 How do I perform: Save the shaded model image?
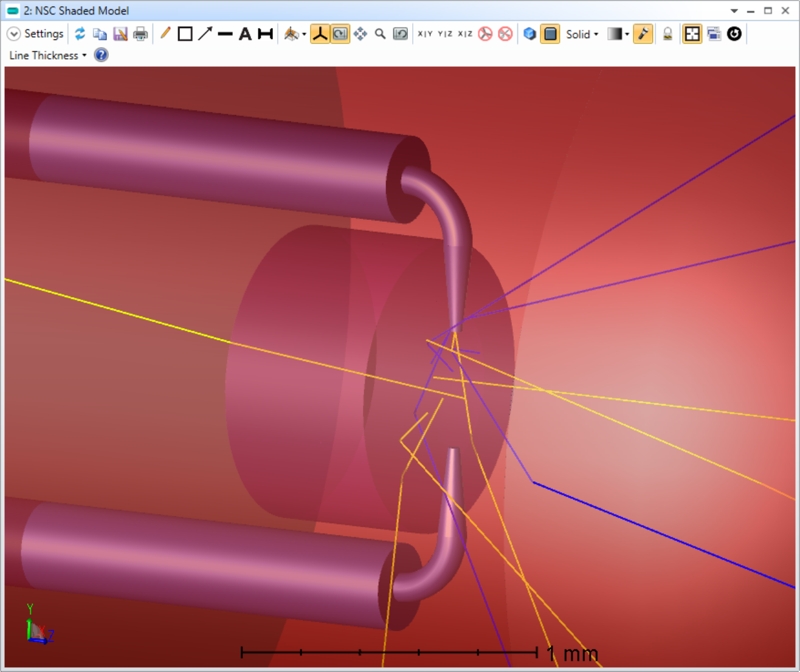120,34
